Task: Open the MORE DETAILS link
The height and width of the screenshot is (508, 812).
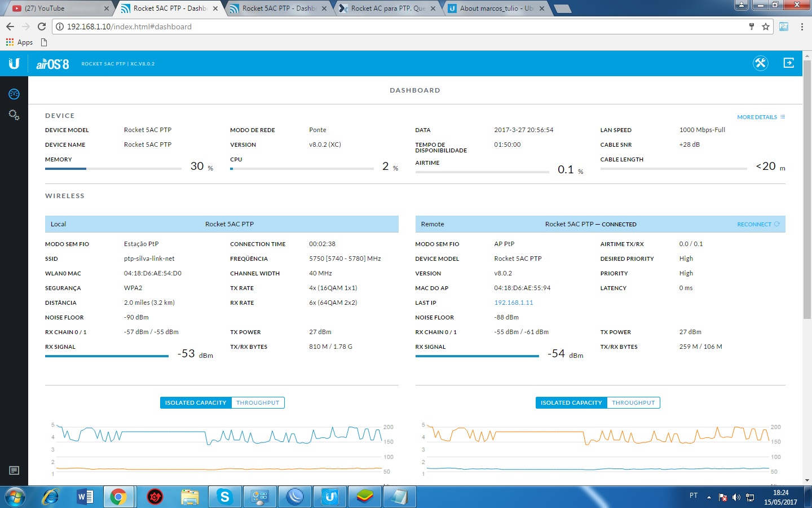Action: coord(761,117)
